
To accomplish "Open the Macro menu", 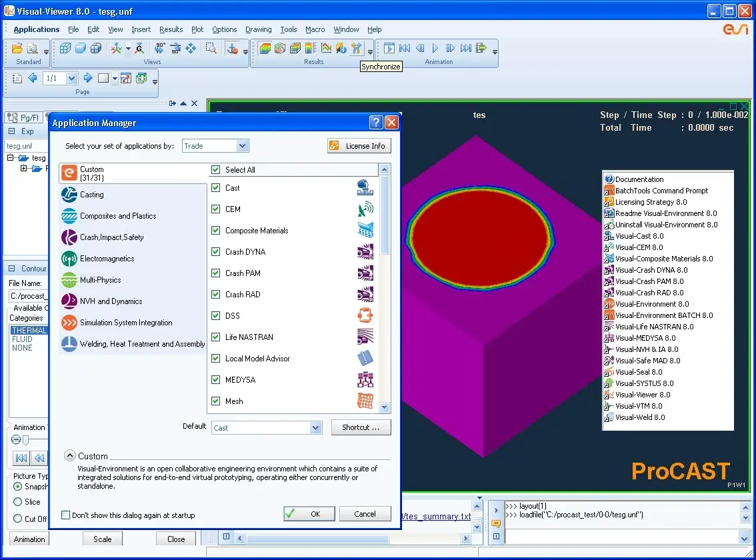I will 315,29.
